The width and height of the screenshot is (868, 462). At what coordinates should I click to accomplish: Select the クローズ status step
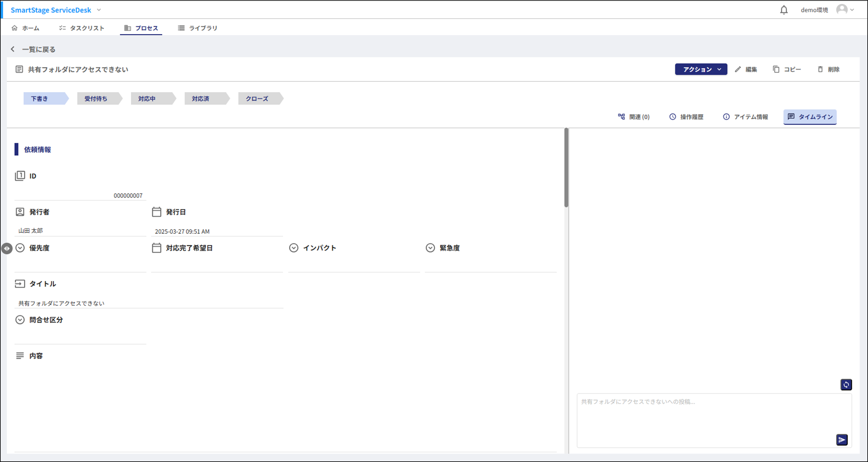point(257,99)
